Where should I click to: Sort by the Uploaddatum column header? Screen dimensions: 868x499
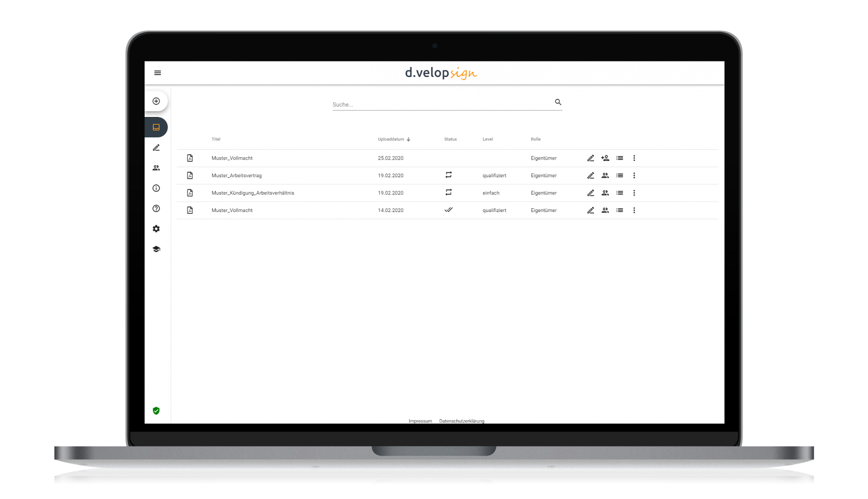point(392,139)
